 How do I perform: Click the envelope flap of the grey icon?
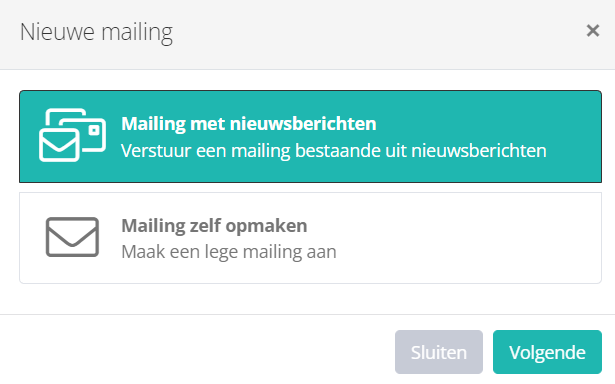(x=72, y=231)
